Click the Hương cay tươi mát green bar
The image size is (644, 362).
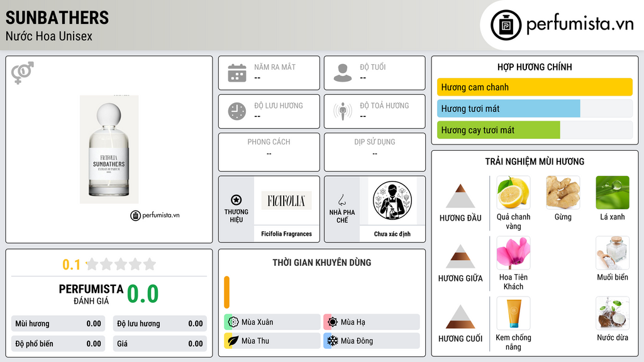click(x=499, y=130)
